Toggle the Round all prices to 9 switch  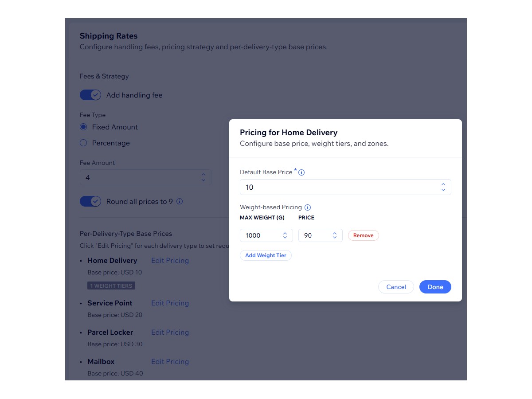click(x=90, y=201)
